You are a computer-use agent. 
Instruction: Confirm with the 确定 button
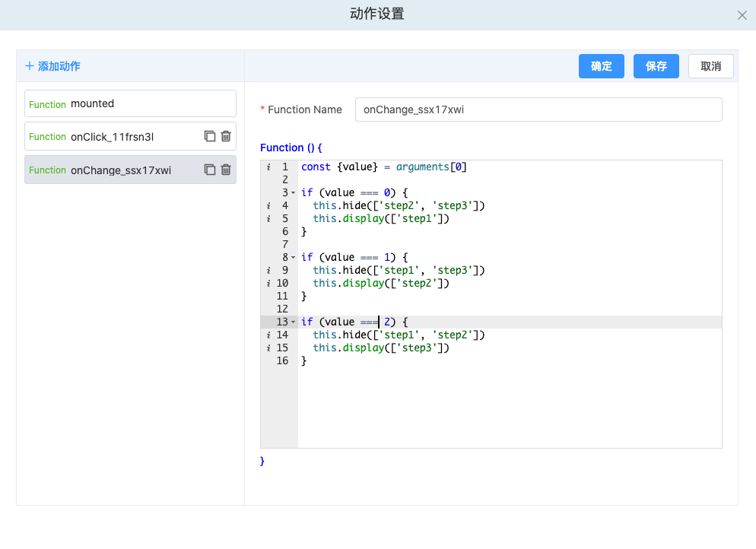coord(602,66)
